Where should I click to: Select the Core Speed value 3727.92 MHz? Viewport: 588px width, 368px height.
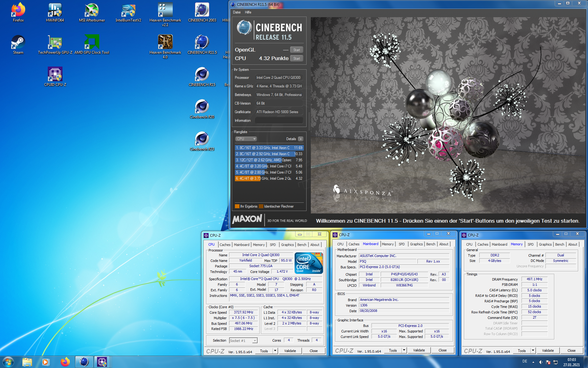click(x=243, y=312)
